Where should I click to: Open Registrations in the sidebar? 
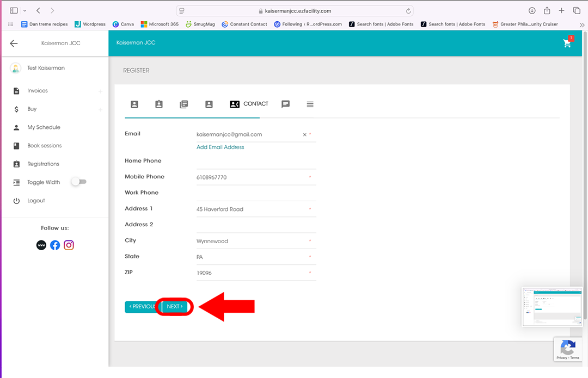pyautogui.click(x=43, y=164)
